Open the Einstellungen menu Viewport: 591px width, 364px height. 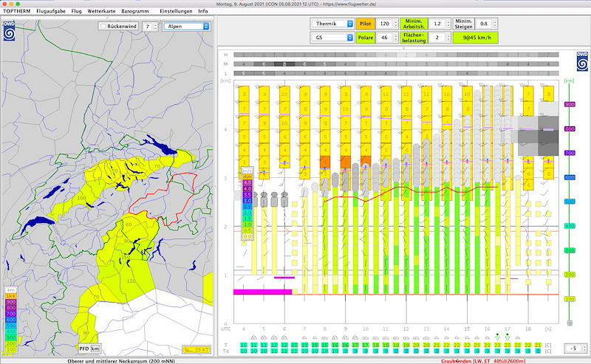tap(176, 11)
